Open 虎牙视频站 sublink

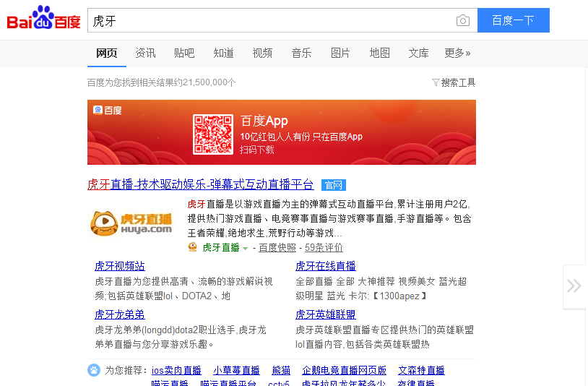tap(120, 266)
